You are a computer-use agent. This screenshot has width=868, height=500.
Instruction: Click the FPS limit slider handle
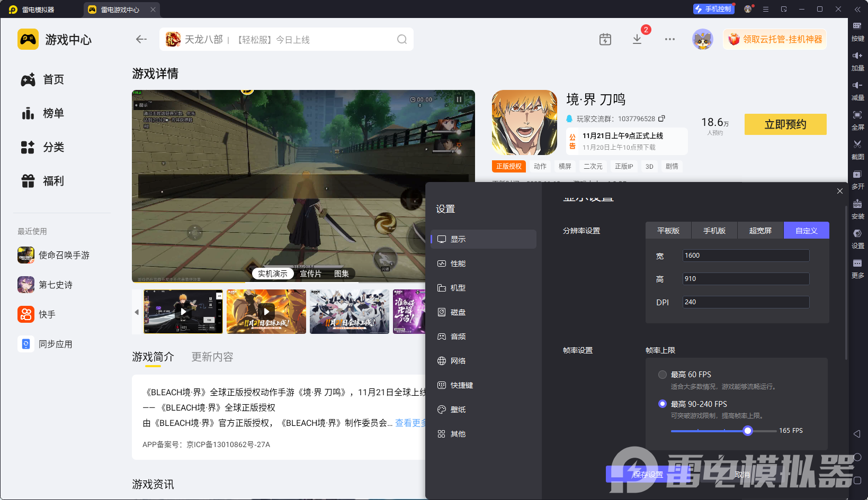click(x=747, y=431)
